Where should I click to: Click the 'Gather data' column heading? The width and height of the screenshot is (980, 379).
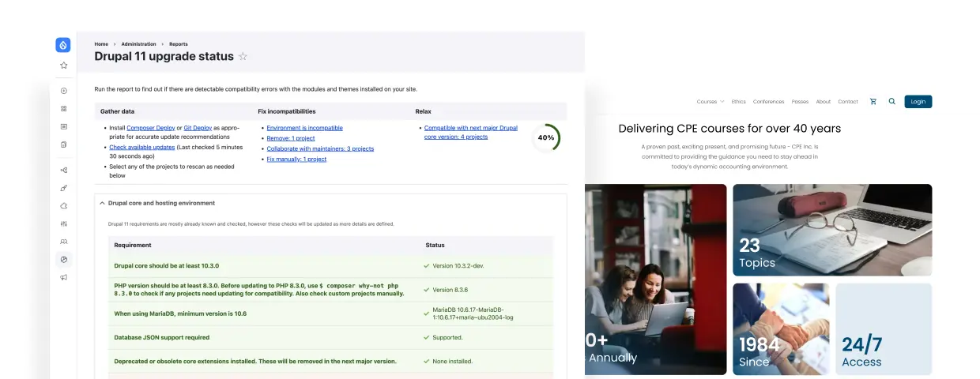coord(117,111)
